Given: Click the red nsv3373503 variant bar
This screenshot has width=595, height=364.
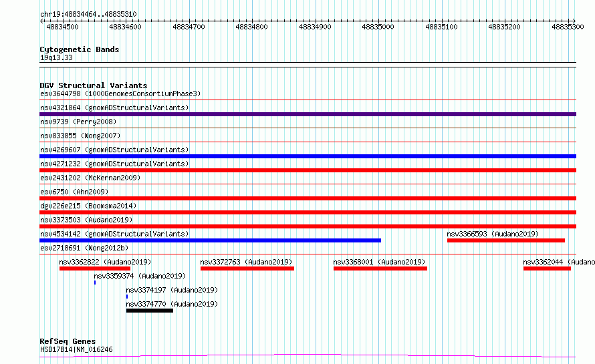Looking at the screenshot, I should (x=308, y=226).
